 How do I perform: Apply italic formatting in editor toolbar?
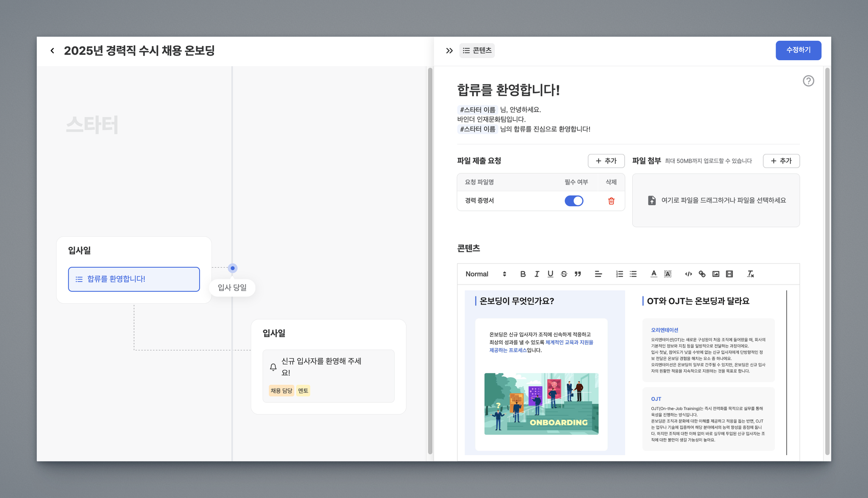(x=537, y=274)
